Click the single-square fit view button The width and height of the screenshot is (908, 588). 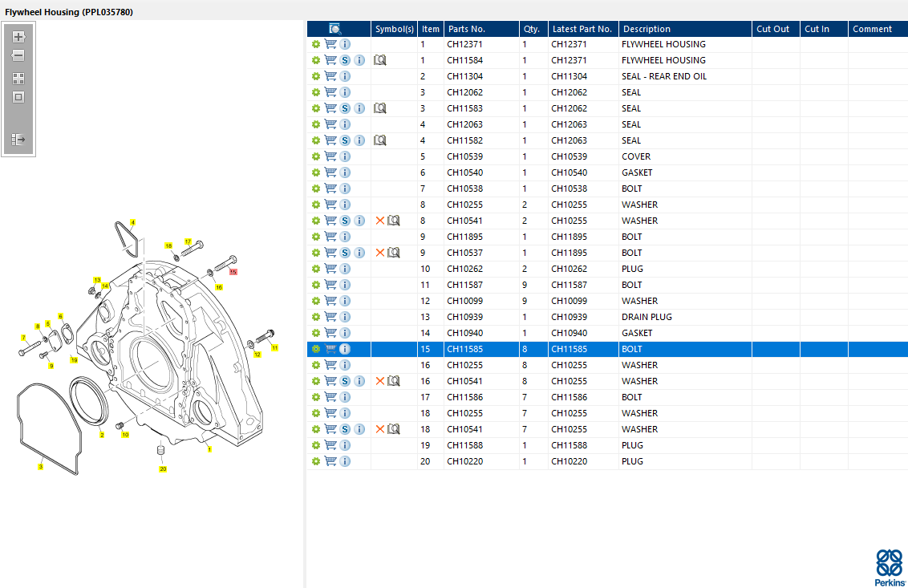(18, 97)
